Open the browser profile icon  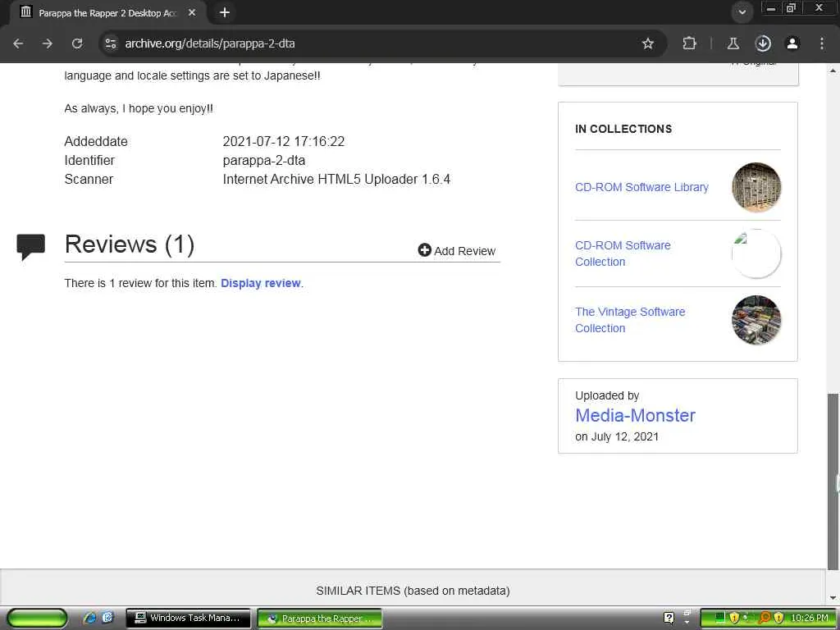pos(792,43)
